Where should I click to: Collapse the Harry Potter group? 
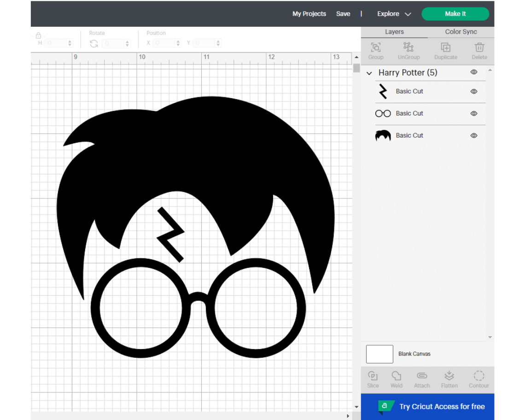[x=369, y=73]
